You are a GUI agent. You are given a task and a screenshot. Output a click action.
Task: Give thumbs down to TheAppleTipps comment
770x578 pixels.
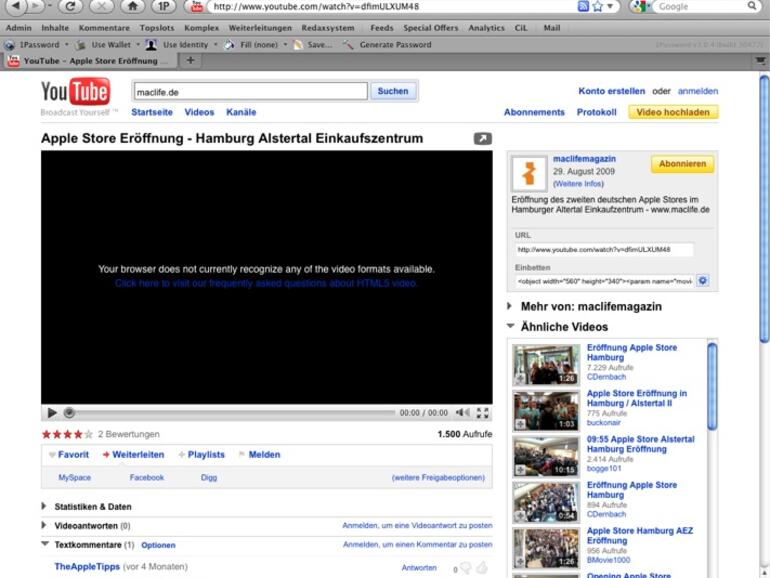pyautogui.click(x=466, y=569)
